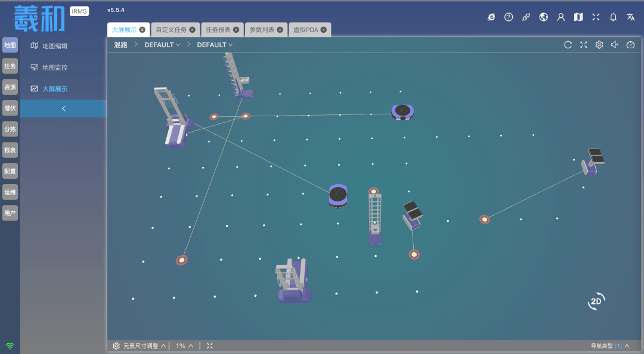Open map settings gear in map toolbar
This screenshot has width=644, height=354.
(x=599, y=45)
